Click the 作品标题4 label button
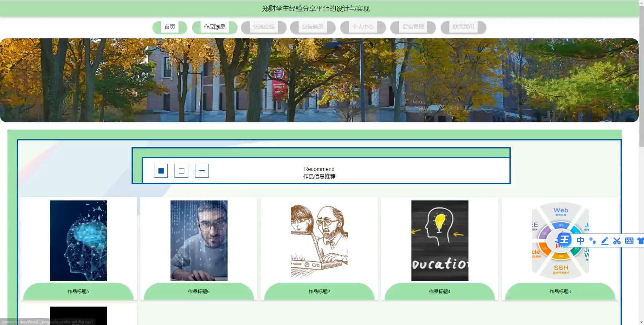The width and height of the screenshot is (644, 325). point(440,291)
